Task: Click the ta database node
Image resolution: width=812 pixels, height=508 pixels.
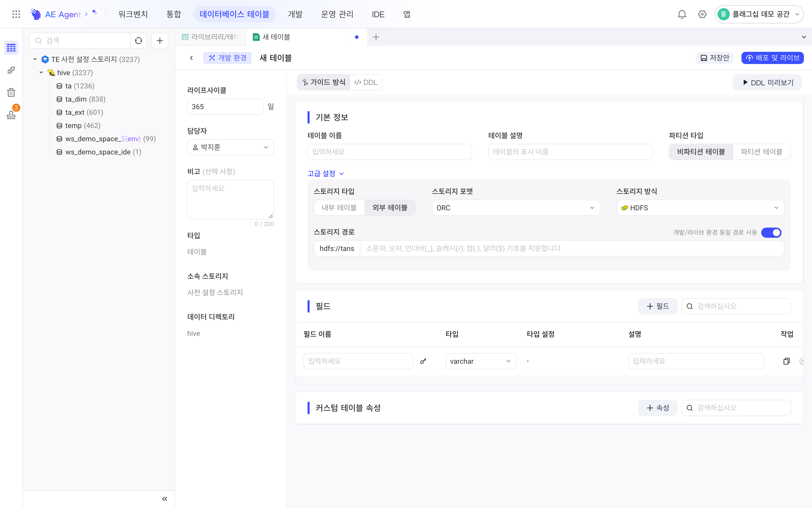Action: coord(76,86)
